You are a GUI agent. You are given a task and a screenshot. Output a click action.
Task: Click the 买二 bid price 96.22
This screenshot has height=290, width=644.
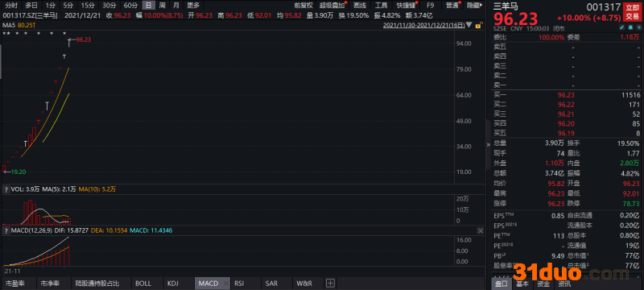[566, 105]
